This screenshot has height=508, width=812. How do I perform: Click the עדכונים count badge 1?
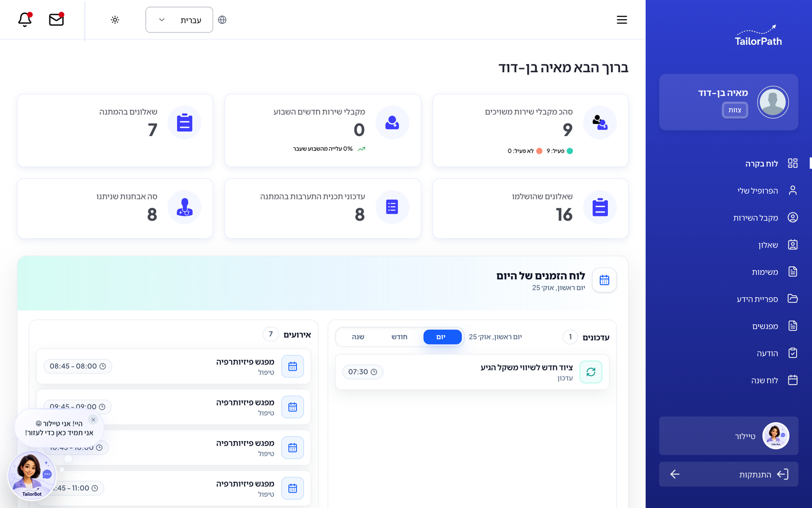(x=570, y=337)
